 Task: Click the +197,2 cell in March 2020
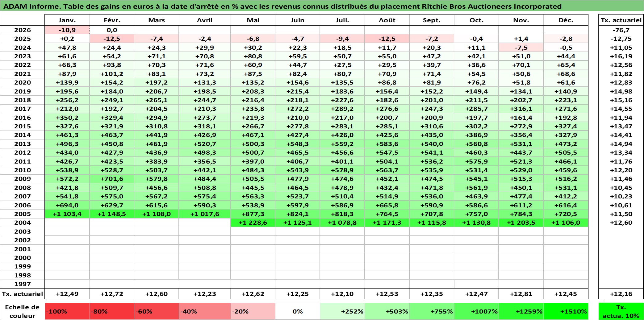(157, 82)
